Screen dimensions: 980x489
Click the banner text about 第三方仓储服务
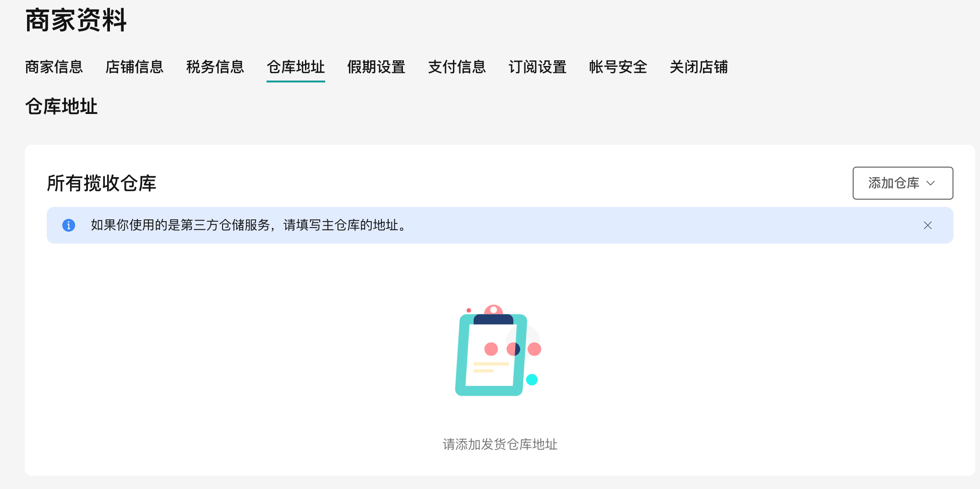coord(250,225)
